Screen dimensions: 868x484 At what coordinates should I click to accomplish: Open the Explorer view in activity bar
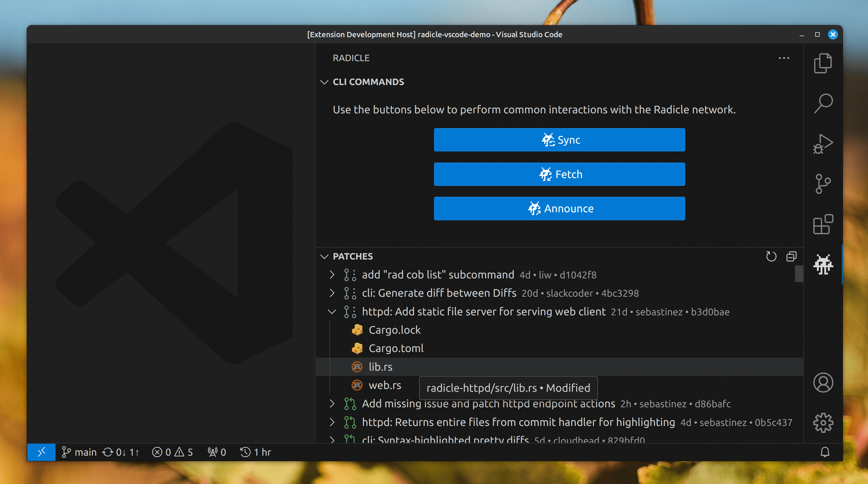(x=822, y=63)
